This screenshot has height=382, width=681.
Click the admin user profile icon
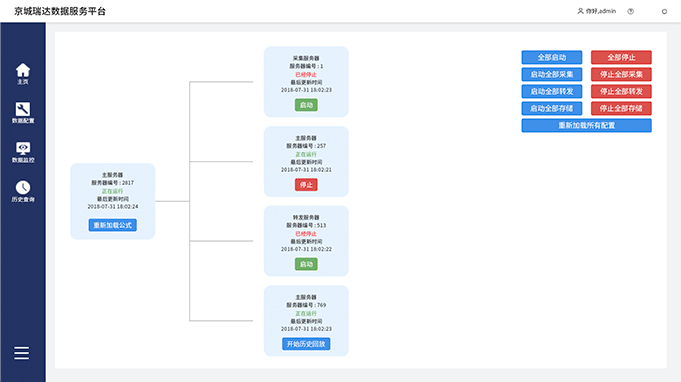[580, 11]
